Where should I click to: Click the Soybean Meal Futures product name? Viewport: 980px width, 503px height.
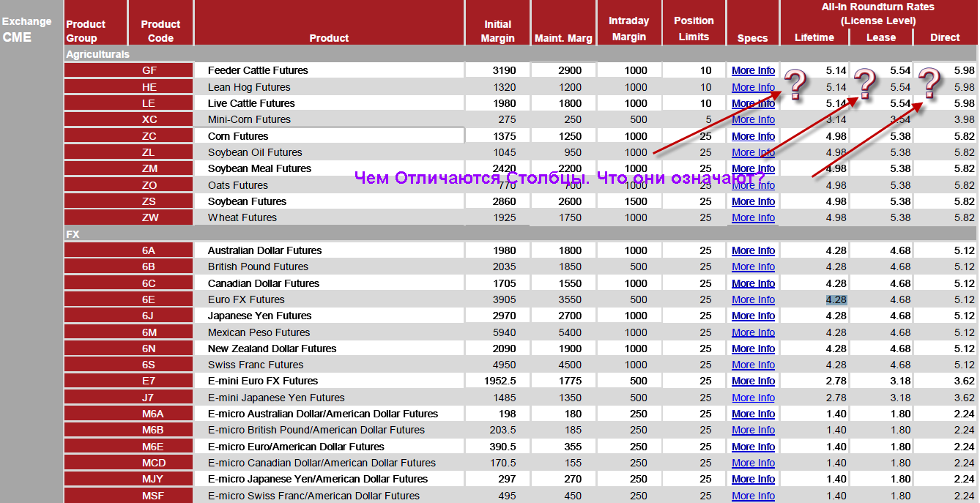(x=259, y=168)
